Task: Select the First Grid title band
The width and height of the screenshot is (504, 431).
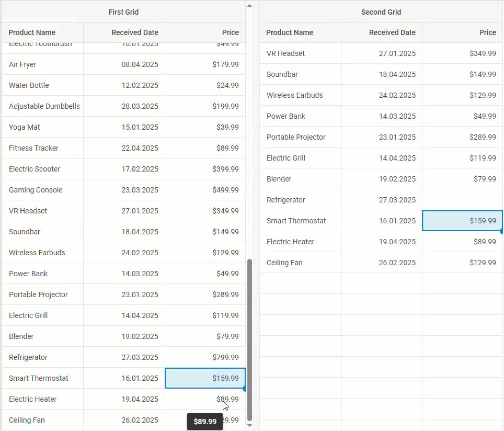Action: (123, 12)
